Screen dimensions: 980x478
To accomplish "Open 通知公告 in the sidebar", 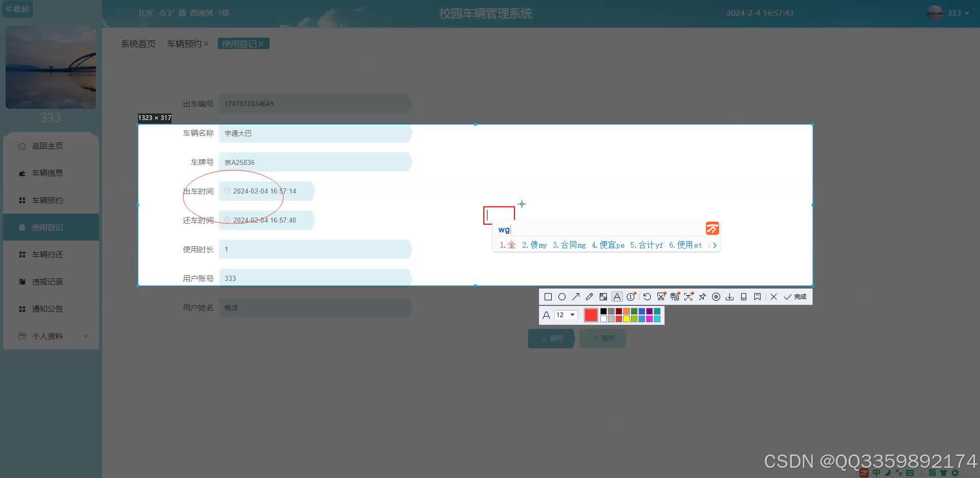I will point(51,308).
